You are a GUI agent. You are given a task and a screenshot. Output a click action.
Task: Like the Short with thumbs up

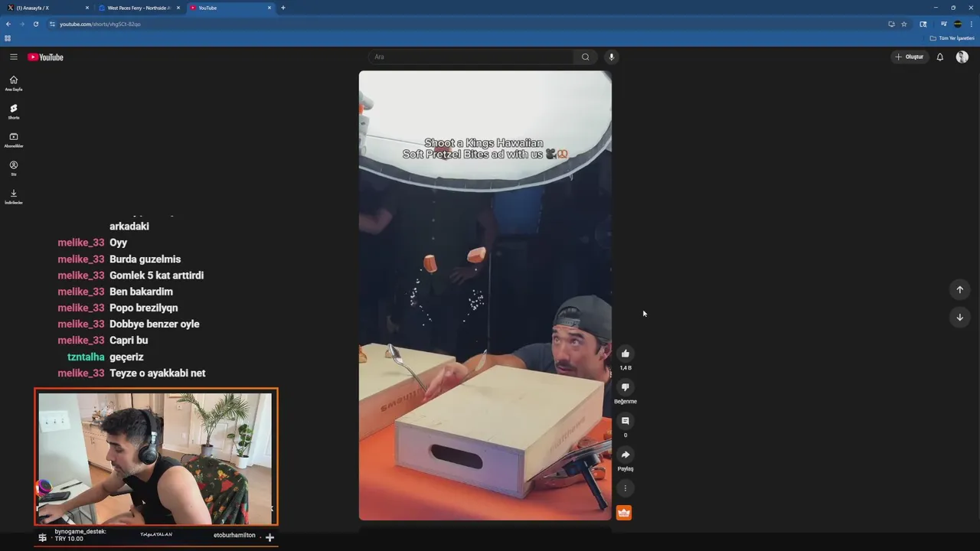(x=626, y=354)
